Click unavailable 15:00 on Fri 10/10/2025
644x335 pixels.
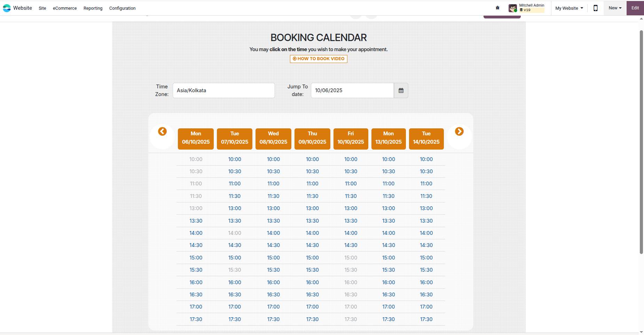[x=351, y=258]
